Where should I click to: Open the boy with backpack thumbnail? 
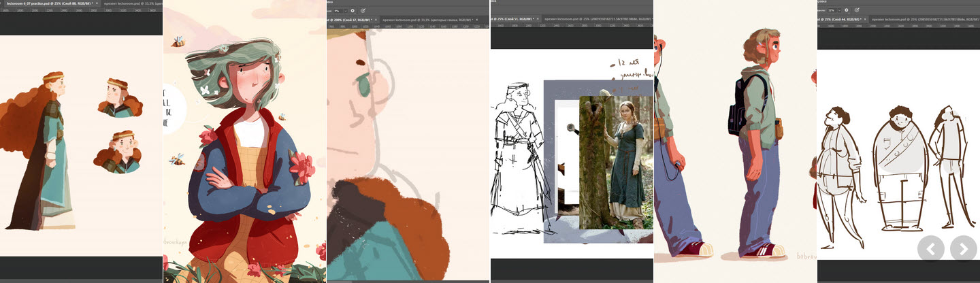[x=735, y=141]
